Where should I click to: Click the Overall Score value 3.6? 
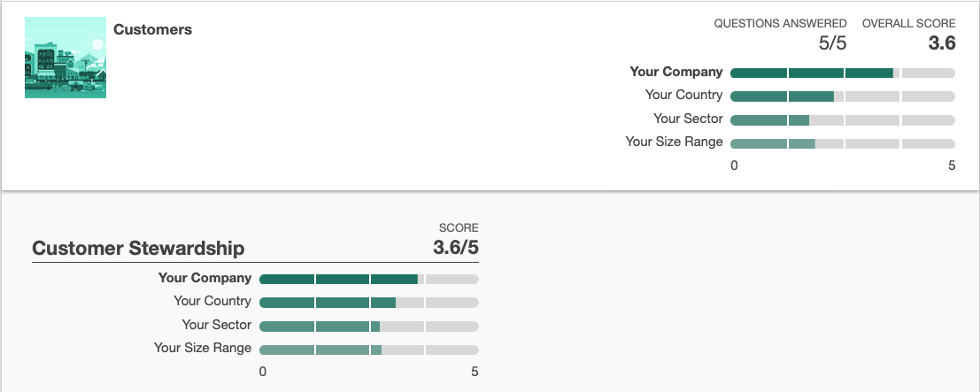click(x=941, y=42)
